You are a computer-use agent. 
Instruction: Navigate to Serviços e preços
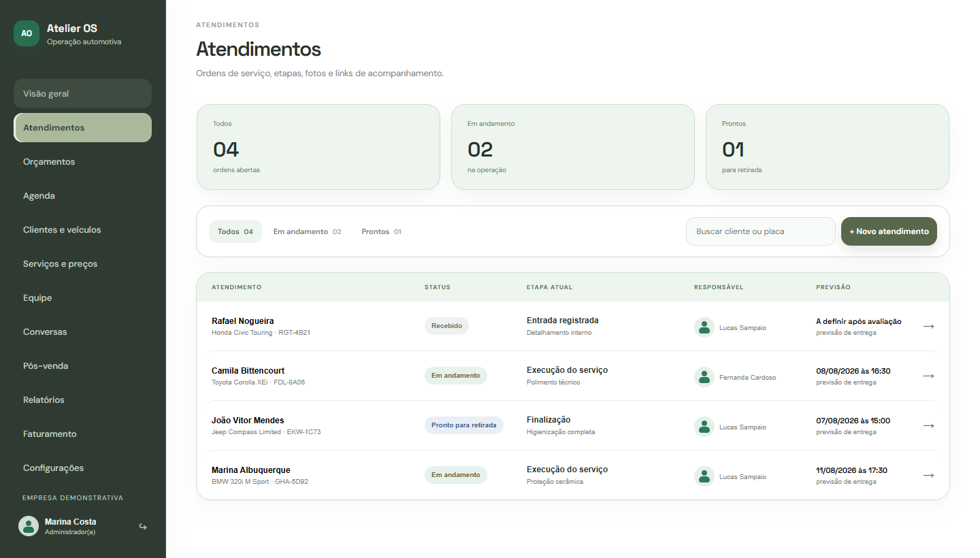[82, 263]
